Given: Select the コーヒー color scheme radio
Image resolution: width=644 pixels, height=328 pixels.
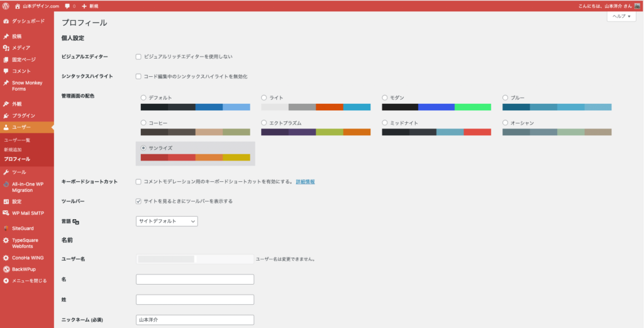Looking at the screenshot, I should click(143, 123).
